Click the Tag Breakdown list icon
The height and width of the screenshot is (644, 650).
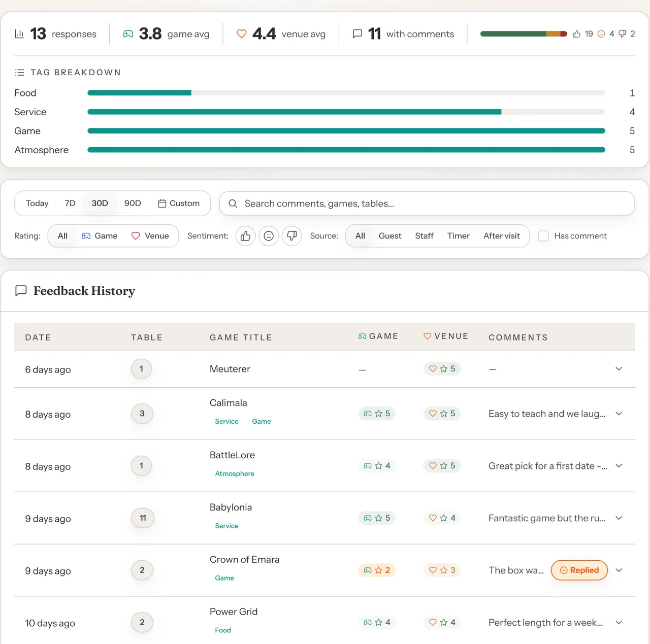(x=20, y=73)
